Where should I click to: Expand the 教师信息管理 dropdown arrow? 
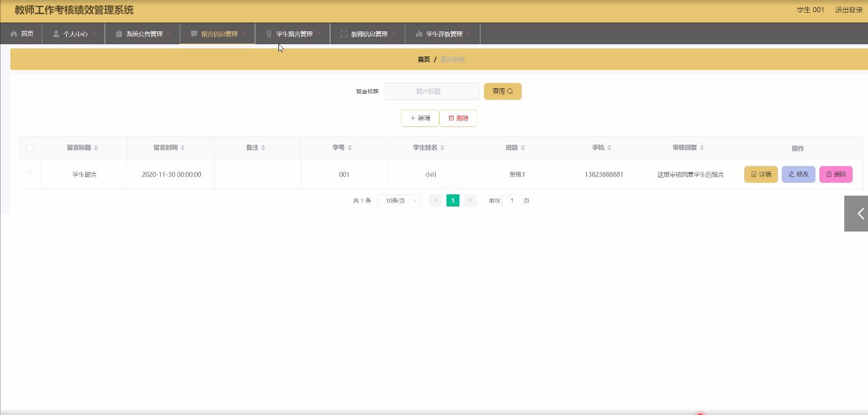(x=394, y=33)
